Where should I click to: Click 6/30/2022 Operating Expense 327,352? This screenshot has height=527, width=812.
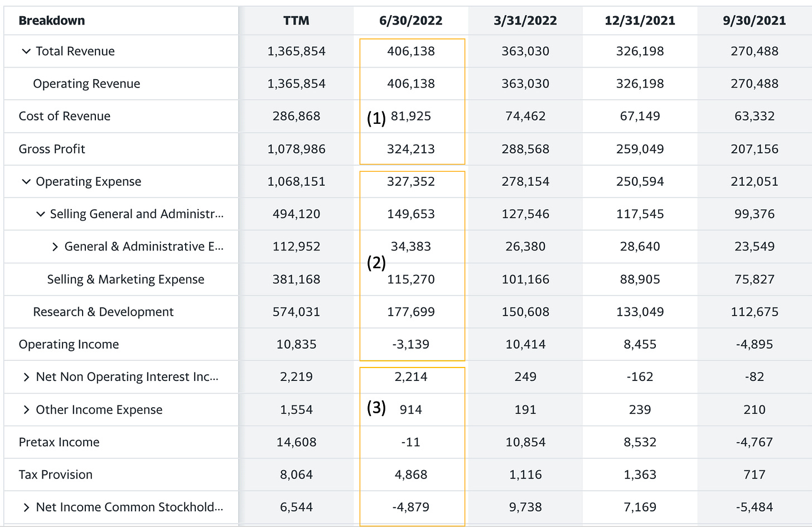(x=411, y=181)
